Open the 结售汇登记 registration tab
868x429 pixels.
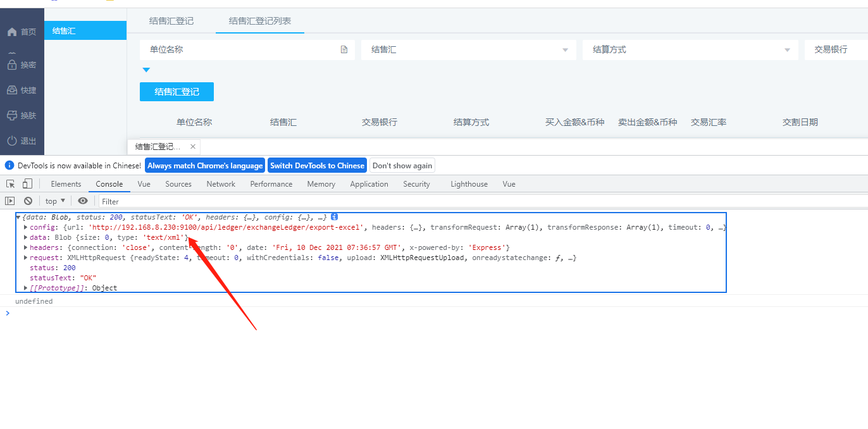tap(171, 21)
